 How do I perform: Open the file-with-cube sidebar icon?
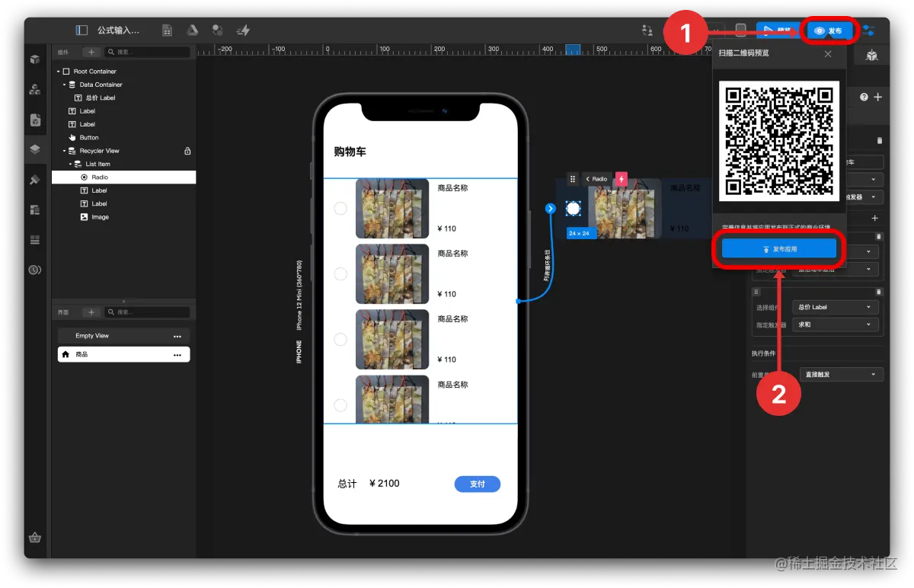pos(34,120)
